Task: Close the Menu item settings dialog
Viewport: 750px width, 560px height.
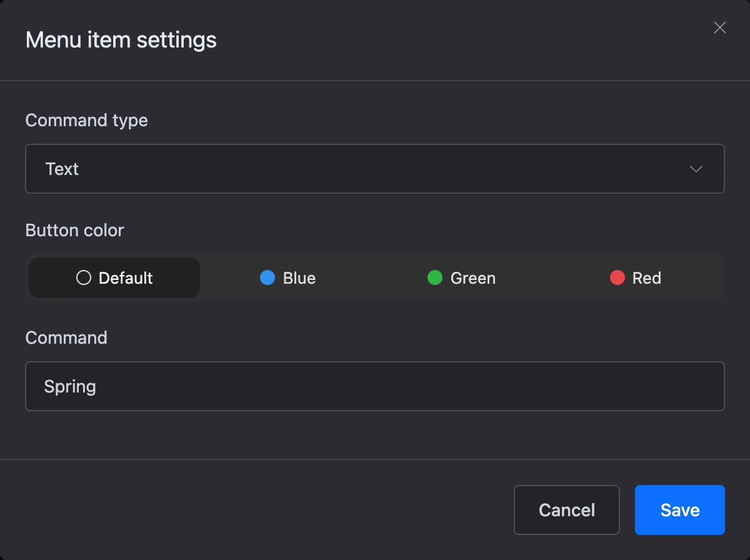Action: (720, 27)
